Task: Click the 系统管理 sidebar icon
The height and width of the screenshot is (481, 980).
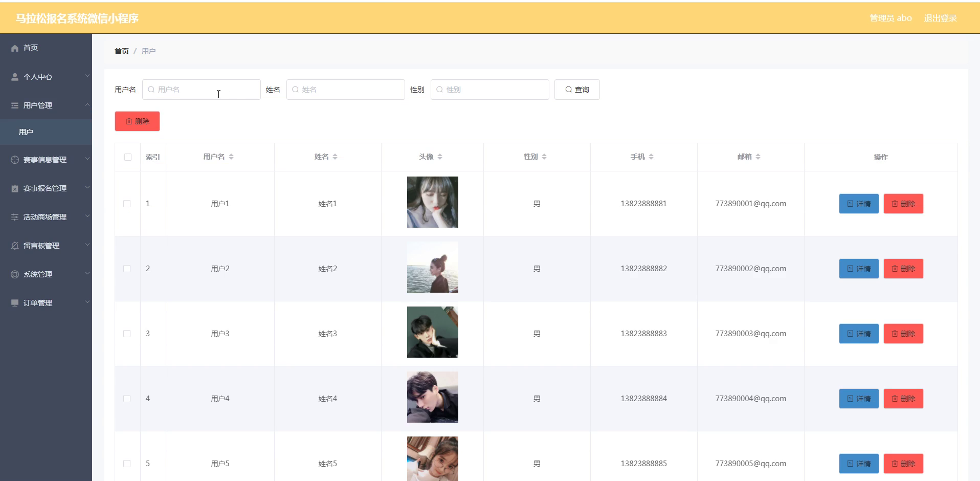Action: [x=15, y=274]
